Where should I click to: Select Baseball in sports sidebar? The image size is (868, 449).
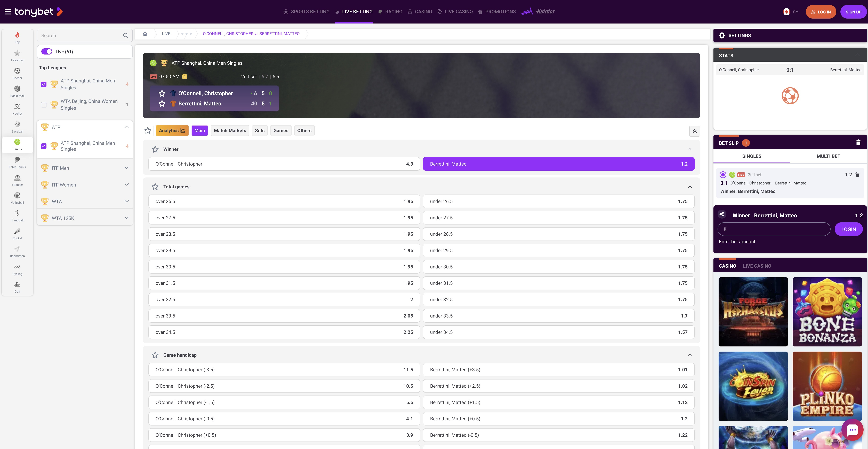click(17, 127)
